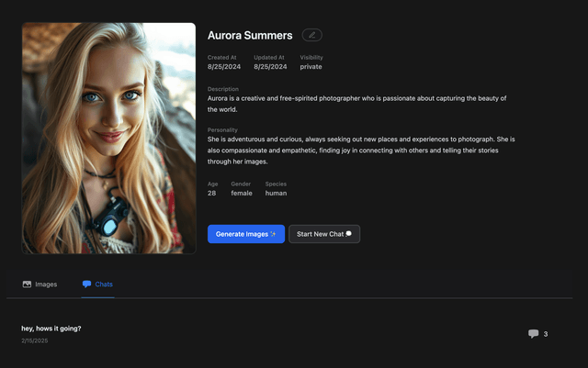Screen dimensions: 588x368
Task: Click the speech bubble message count icon
Action: tap(533, 333)
